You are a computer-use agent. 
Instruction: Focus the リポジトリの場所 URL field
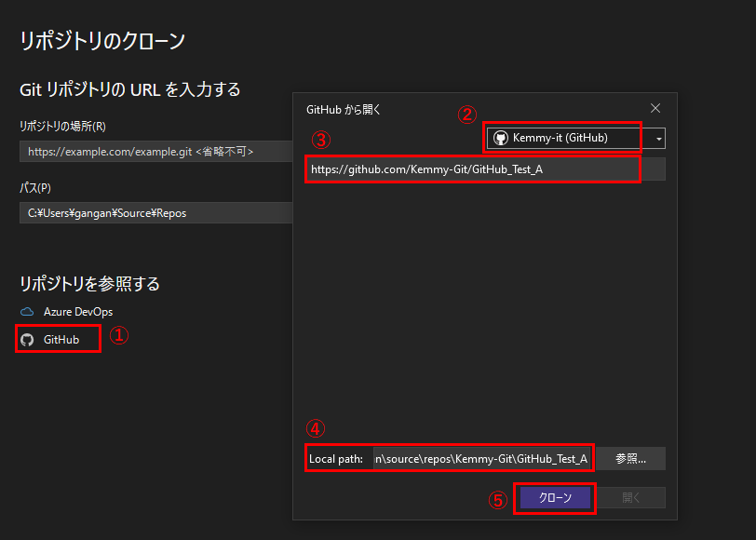pos(155,152)
